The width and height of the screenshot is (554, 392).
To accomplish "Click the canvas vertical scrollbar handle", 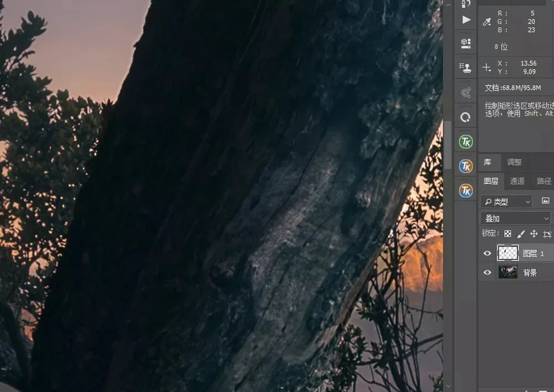I will 448,145.
